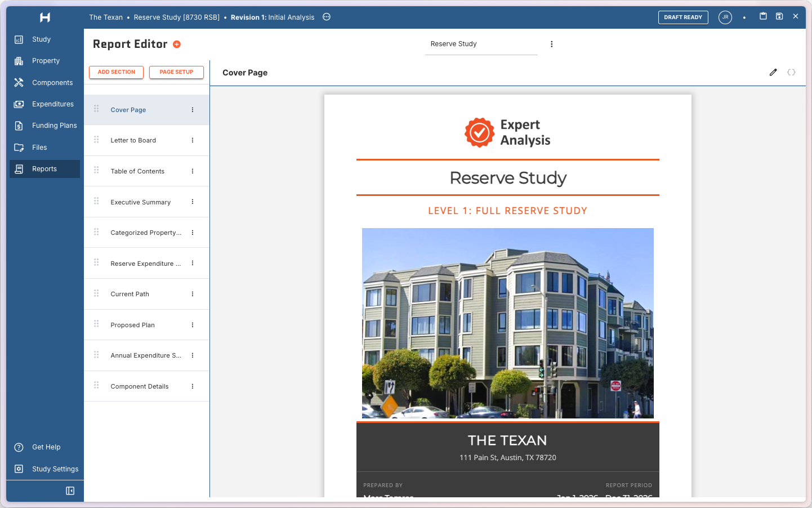Open PAGE SETUP settings
Screen dimensions: 812x508
click(x=176, y=72)
